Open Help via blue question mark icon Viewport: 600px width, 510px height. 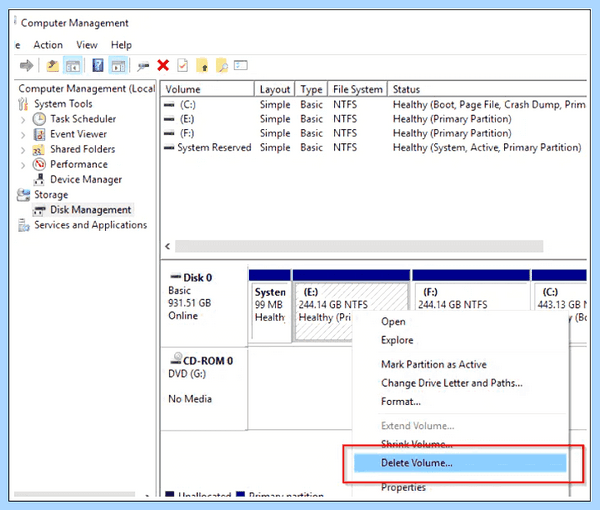pyautogui.click(x=98, y=66)
